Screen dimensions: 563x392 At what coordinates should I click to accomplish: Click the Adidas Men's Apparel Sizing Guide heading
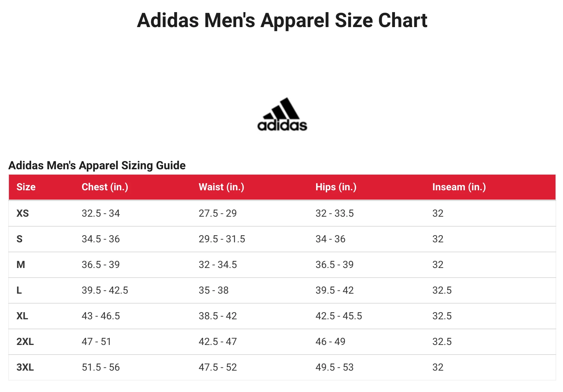click(97, 165)
